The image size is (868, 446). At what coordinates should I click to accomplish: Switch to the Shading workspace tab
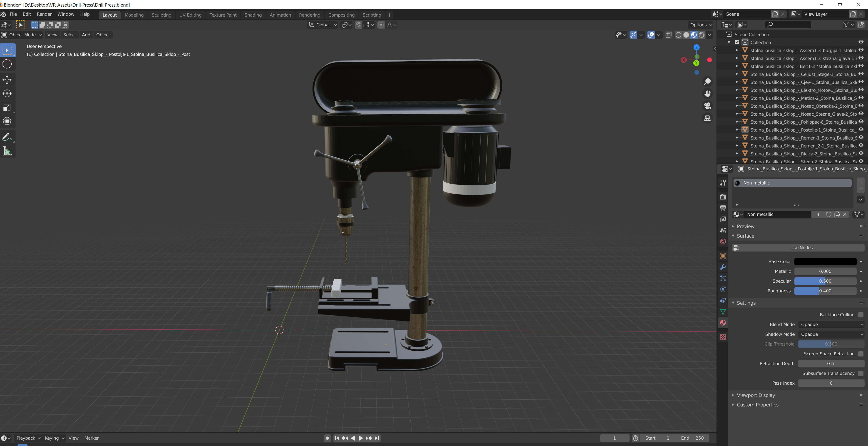pos(253,15)
